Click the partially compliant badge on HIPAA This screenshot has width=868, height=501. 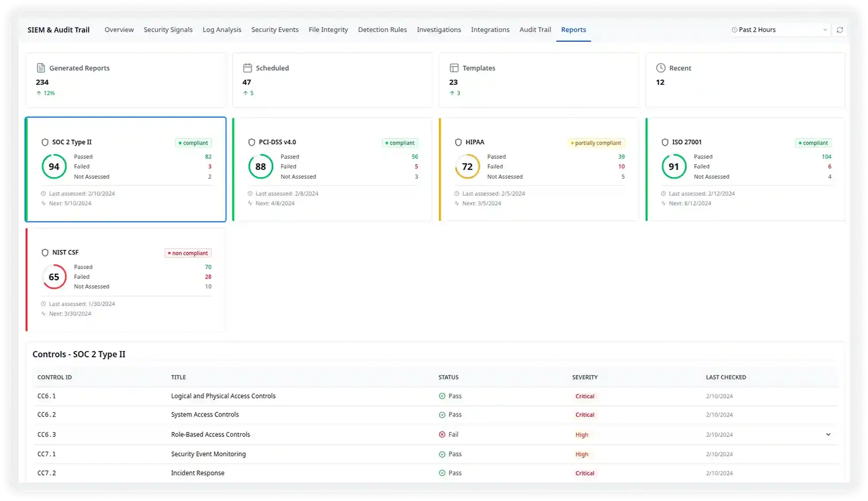tap(596, 143)
